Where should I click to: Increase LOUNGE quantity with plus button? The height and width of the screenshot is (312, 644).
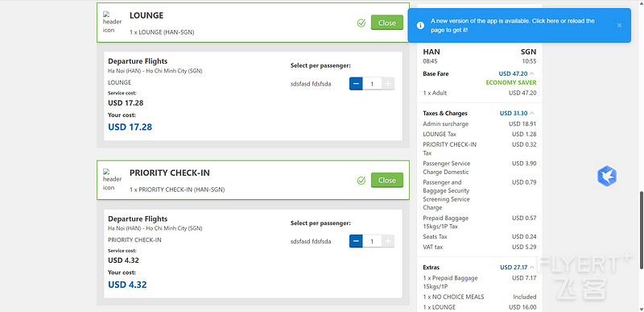coord(388,84)
